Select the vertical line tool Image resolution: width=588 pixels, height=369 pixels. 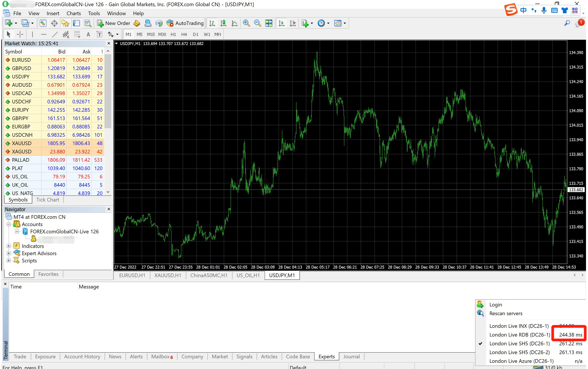pyautogui.click(x=32, y=35)
